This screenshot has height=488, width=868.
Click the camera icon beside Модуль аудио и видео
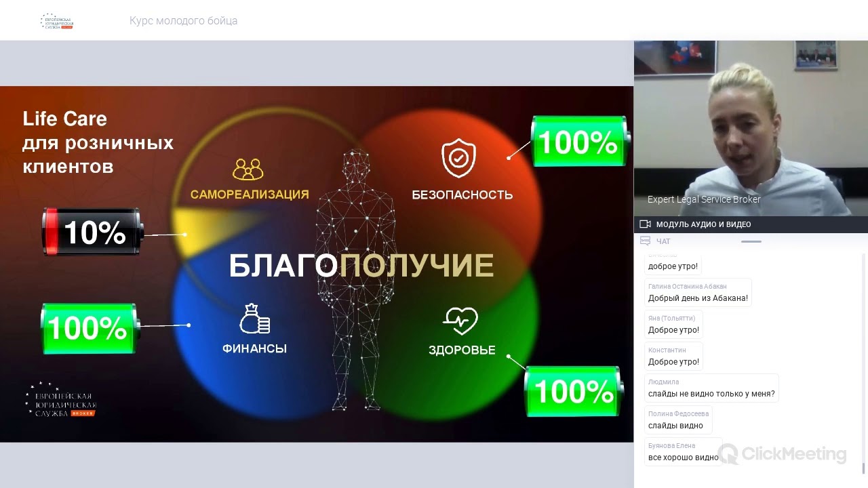pyautogui.click(x=645, y=224)
